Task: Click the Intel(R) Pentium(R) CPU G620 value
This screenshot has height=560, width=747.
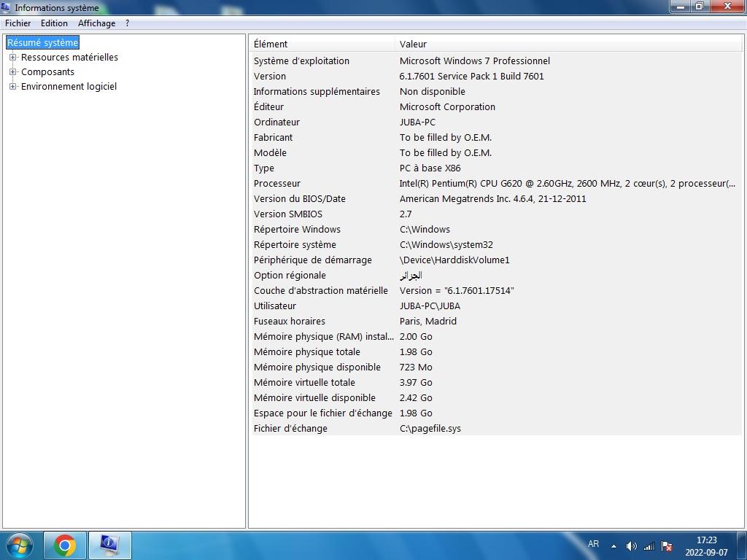Action: tap(568, 183)
